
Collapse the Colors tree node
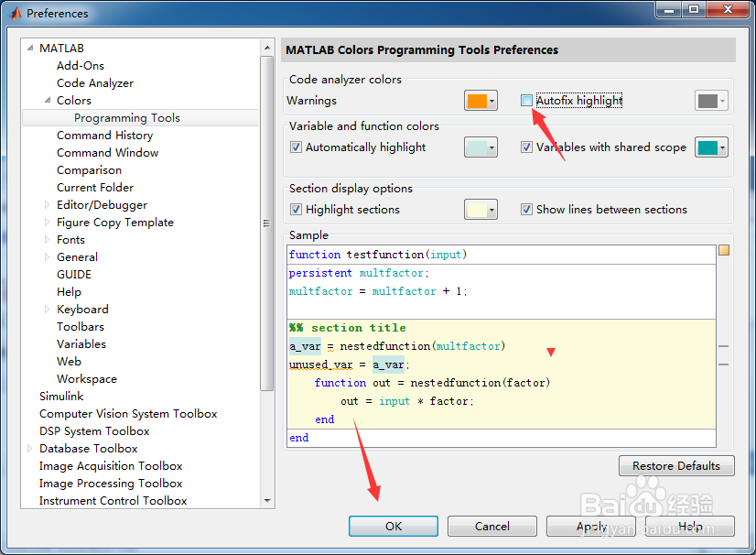coord(48,100)
